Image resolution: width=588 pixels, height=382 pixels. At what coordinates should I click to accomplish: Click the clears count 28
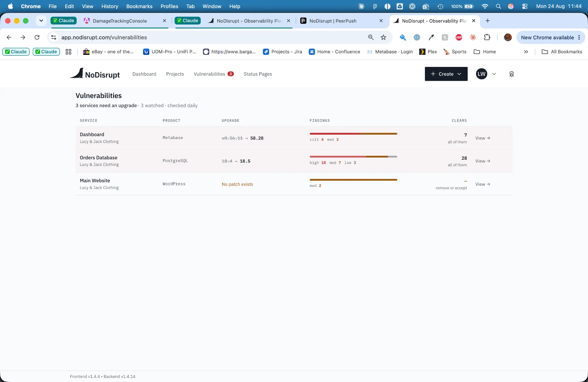[464, 158]
